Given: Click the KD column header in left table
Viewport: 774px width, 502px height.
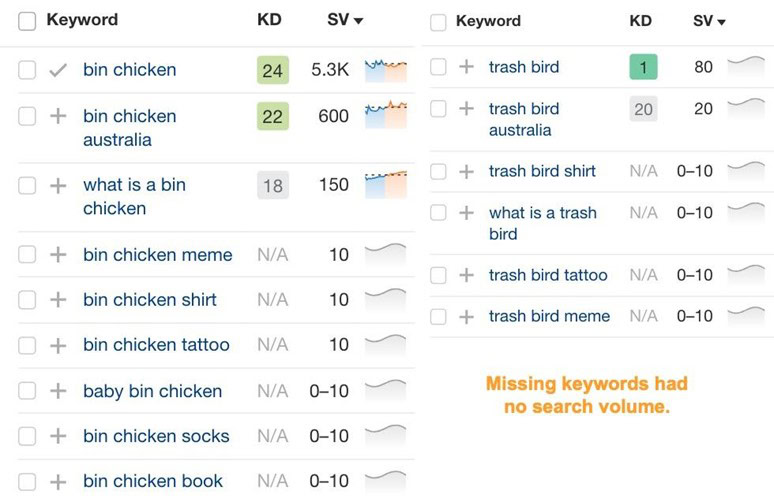Looking at the screenshot, I should coord(270,20).
